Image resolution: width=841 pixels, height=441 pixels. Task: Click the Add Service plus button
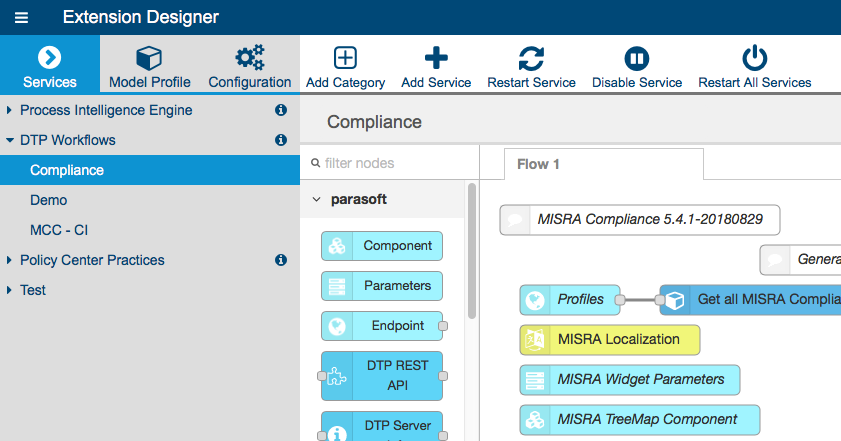coord(436,67)
